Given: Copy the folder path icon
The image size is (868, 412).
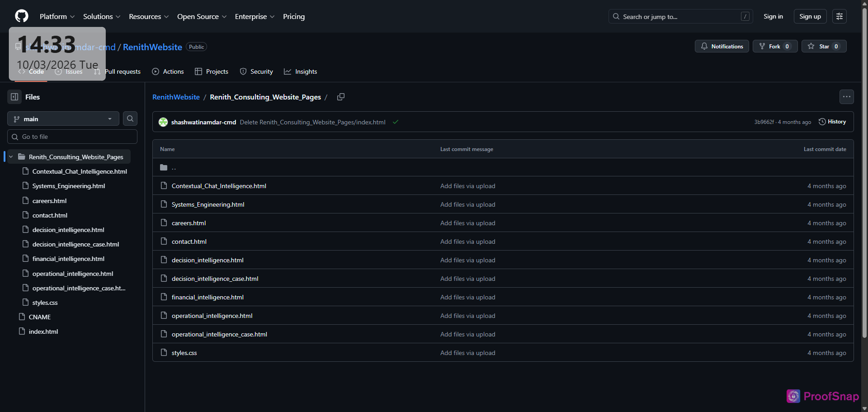Looking at the screenshot, I should [x=341, y=97].
